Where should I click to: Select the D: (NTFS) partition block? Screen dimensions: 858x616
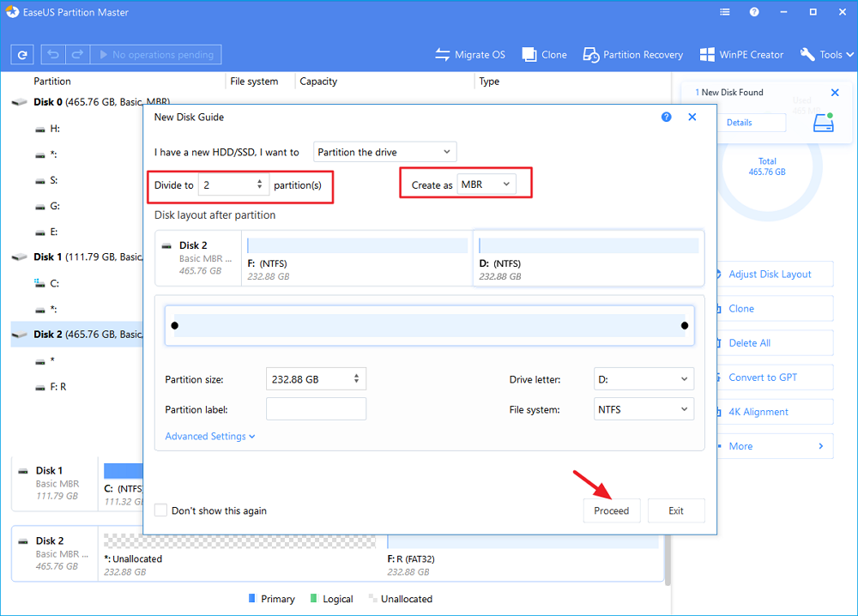point(589,258)
